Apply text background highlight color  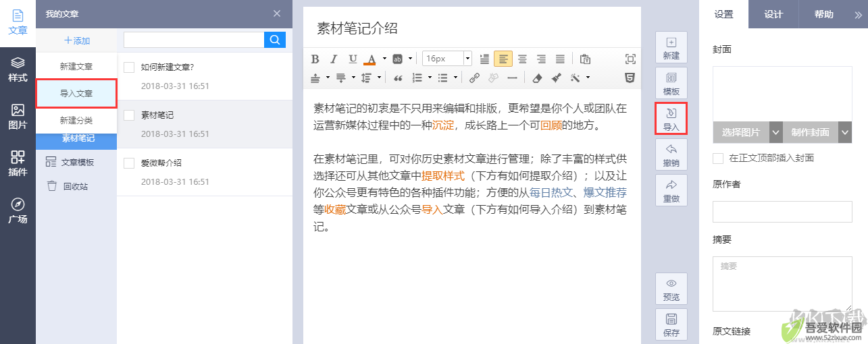click(398, 59)
